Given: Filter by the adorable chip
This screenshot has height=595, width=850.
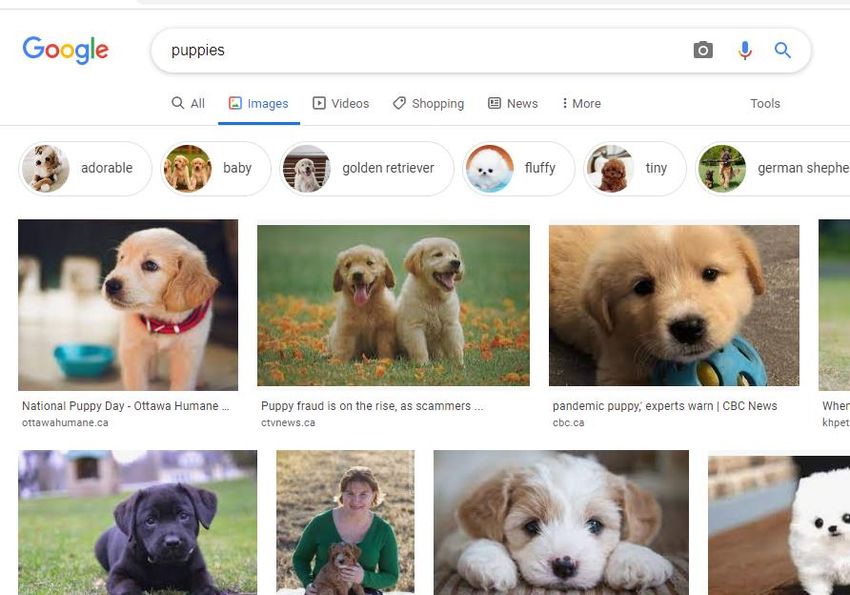Looking at the screenshot, I should pos(85,169).
